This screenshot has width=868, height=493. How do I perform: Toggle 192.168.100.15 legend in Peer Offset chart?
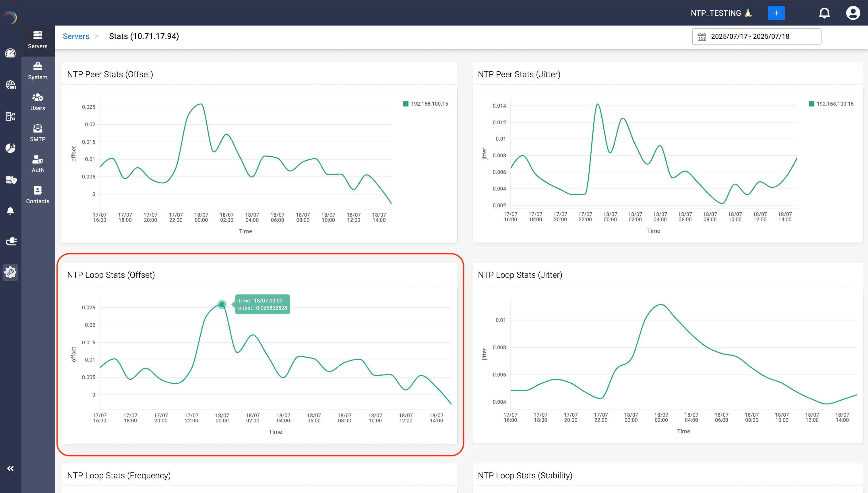pyautogui.click(x=426, y=104)
